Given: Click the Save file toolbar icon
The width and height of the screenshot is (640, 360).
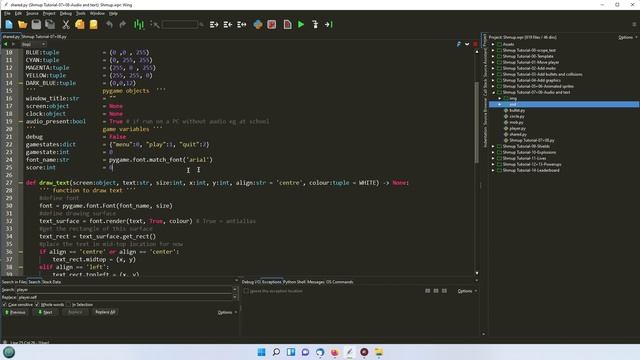Looking at the screenshot, I should (x=36, y=24).
